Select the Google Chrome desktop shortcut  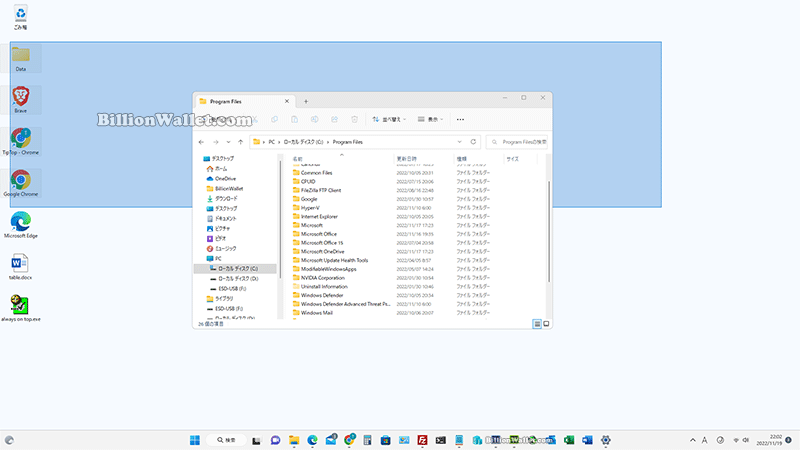tap(20, 184)
